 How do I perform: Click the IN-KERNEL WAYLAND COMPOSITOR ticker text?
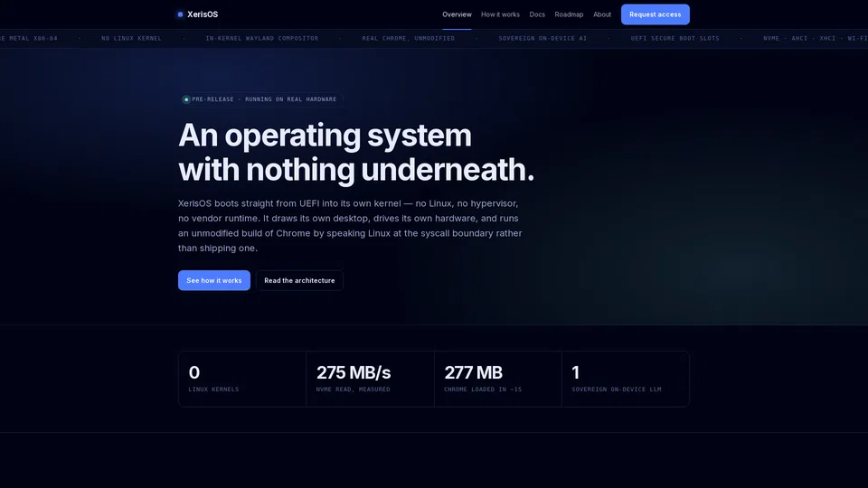tap(262, 39)
